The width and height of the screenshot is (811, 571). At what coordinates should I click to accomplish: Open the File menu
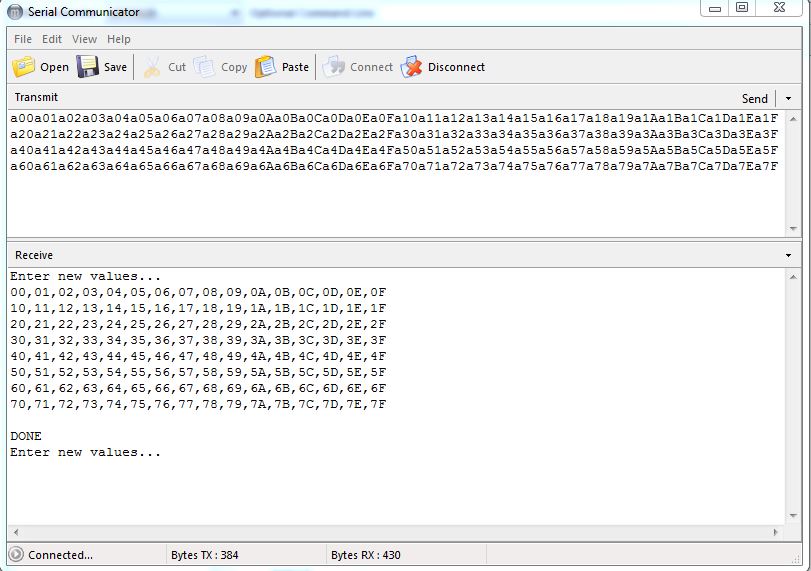(22, 39)
